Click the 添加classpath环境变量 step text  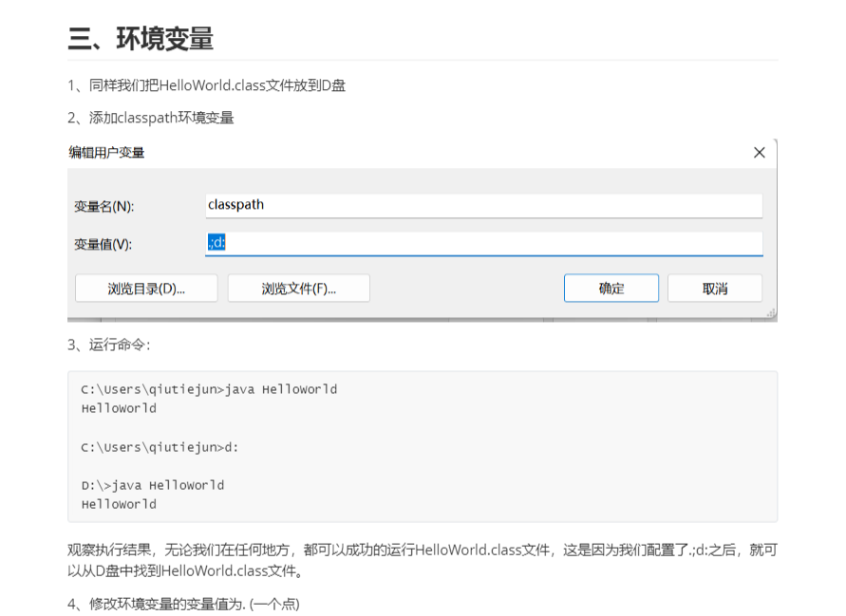click(x=151, y=118)
